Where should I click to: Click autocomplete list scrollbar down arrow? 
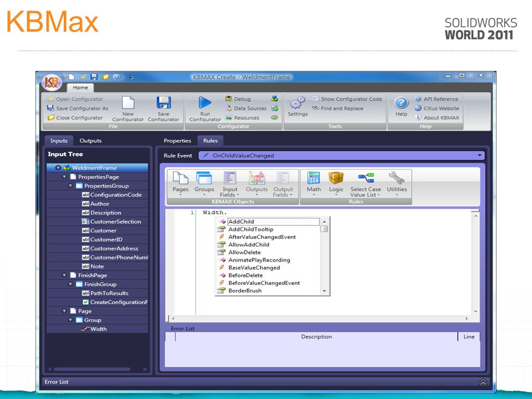(324, 291)
